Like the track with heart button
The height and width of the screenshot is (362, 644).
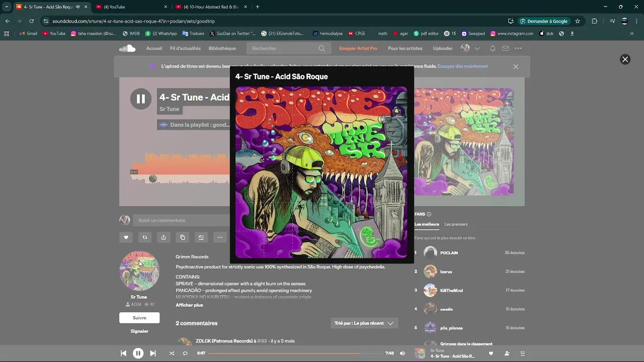(x=126, y=237)
